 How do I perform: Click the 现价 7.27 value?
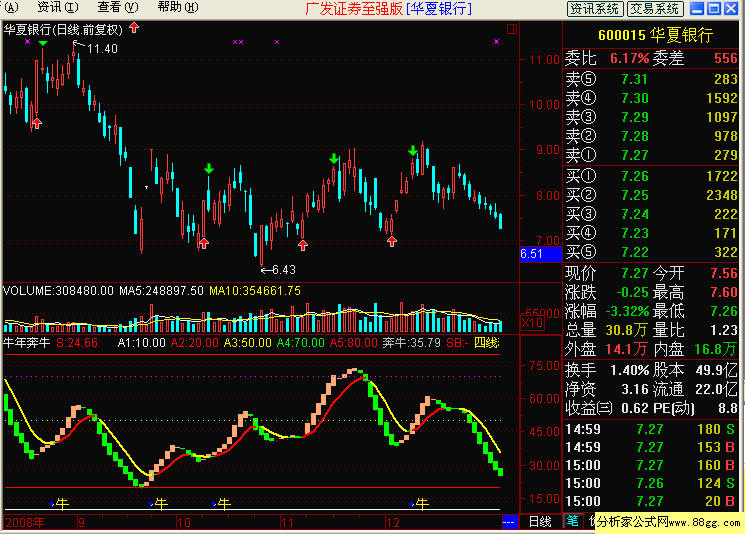point(635,273)
